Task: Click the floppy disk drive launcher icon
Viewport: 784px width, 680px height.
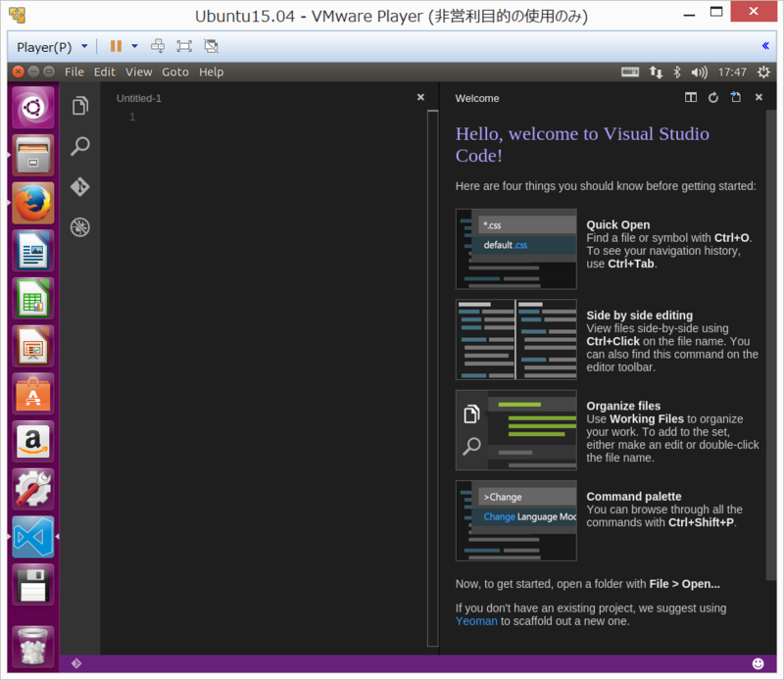Action: click(33, 585)
